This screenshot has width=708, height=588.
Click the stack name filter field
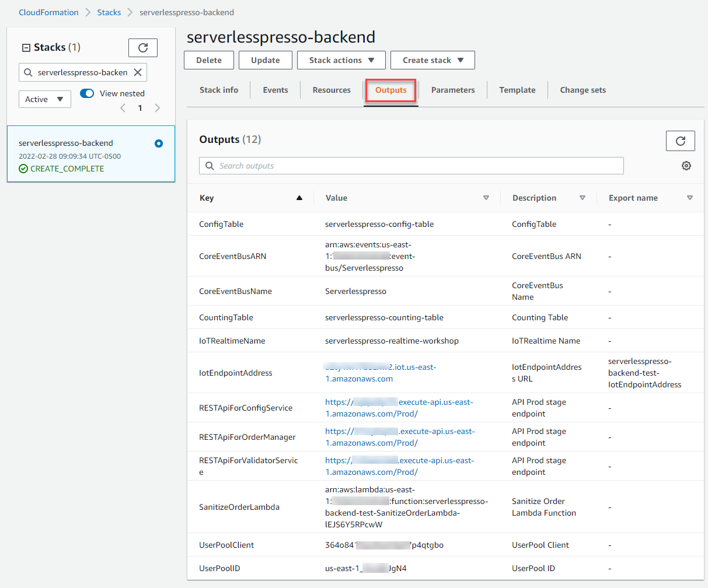point(83,72)
